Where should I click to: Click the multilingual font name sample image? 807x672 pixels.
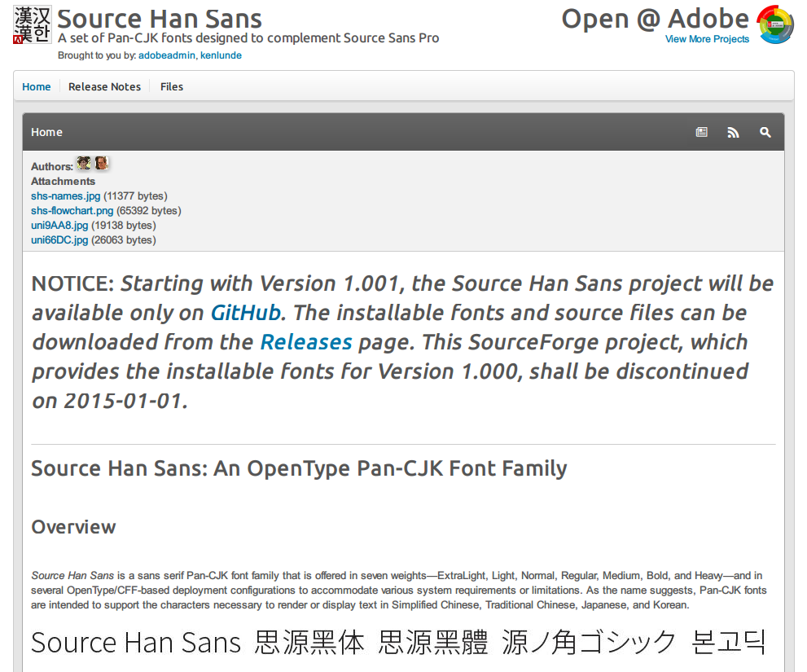tap(399, 643)
